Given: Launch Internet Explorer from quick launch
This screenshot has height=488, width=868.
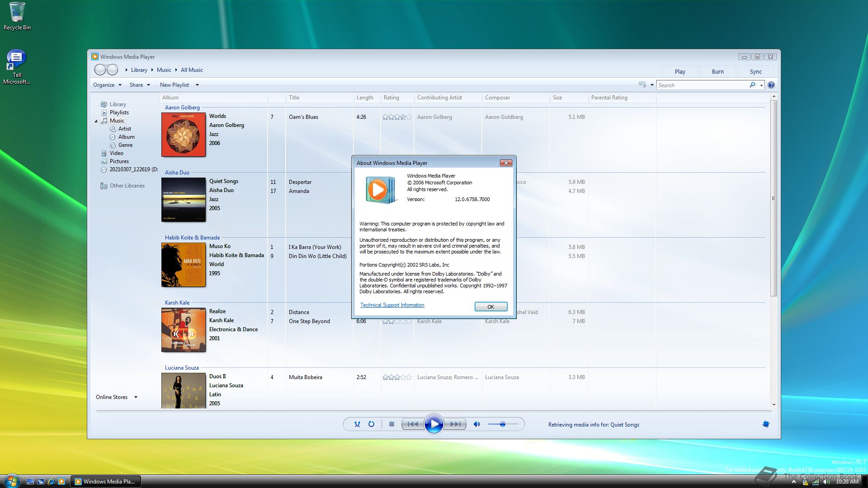Looking at the screenshot, I should (51, 481).
